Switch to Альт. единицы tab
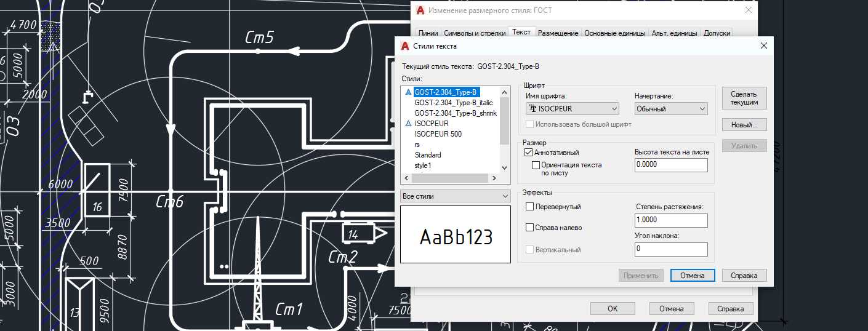This screenshot has height=331, width=868. click(x=675, y=33)
